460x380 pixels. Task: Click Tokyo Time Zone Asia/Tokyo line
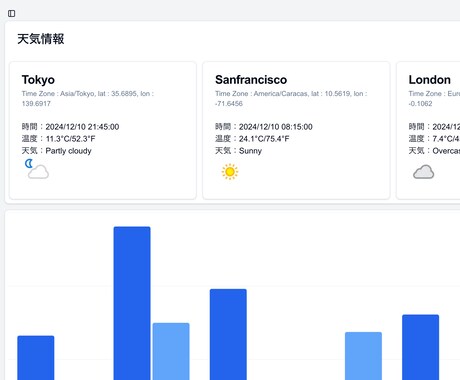[88, 98]
